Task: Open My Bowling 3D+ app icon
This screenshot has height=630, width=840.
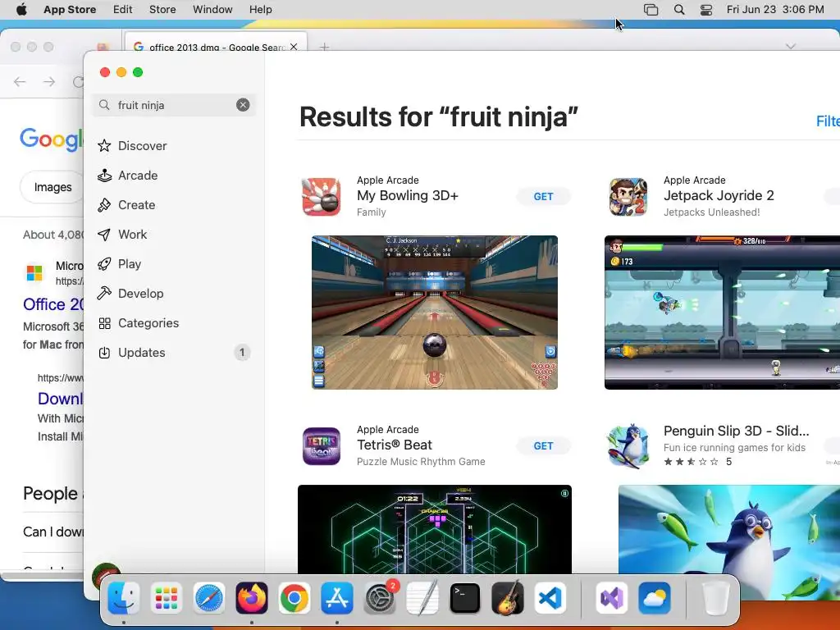Action: click(322, 197)
